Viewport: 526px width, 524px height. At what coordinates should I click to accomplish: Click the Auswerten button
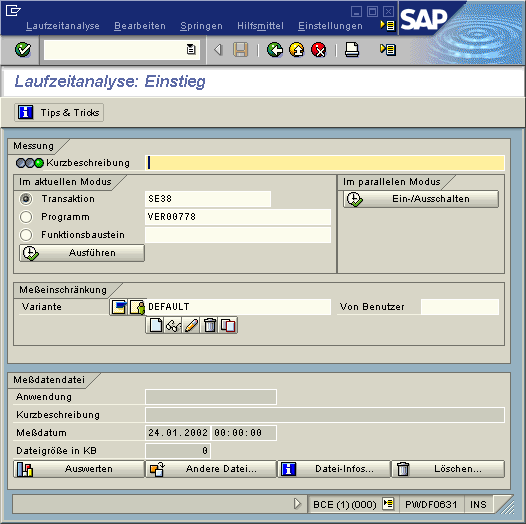tap(79, 469)
